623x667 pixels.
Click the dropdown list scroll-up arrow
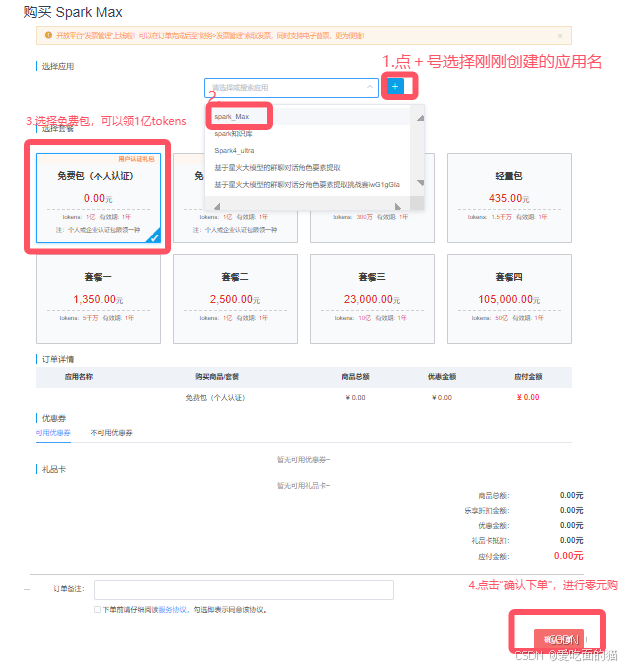[x=420, y=118]
